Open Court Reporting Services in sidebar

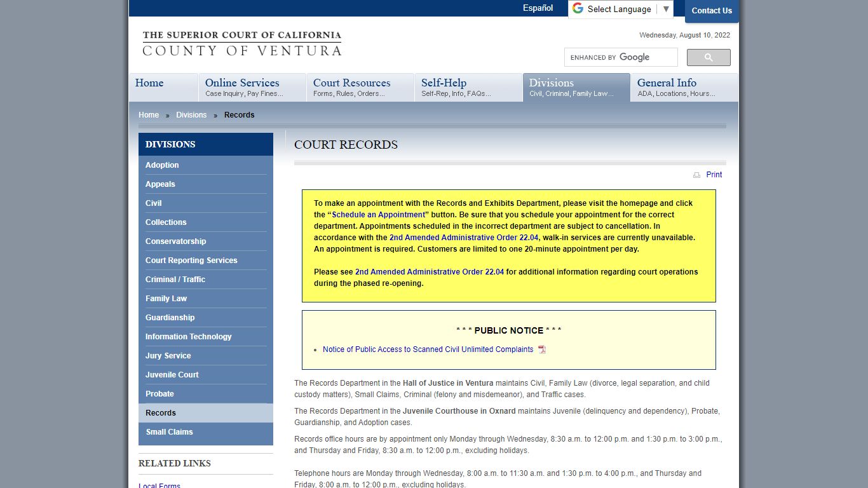click(206, 261)
